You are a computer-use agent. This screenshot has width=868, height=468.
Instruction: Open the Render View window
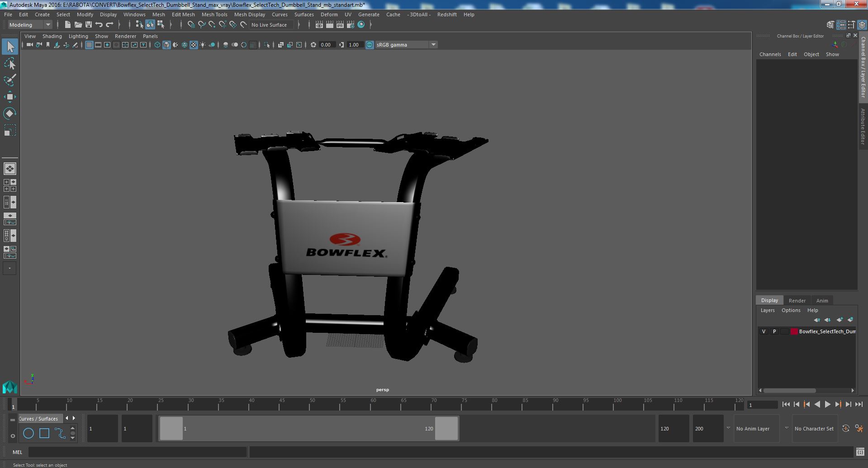point(319,25)
